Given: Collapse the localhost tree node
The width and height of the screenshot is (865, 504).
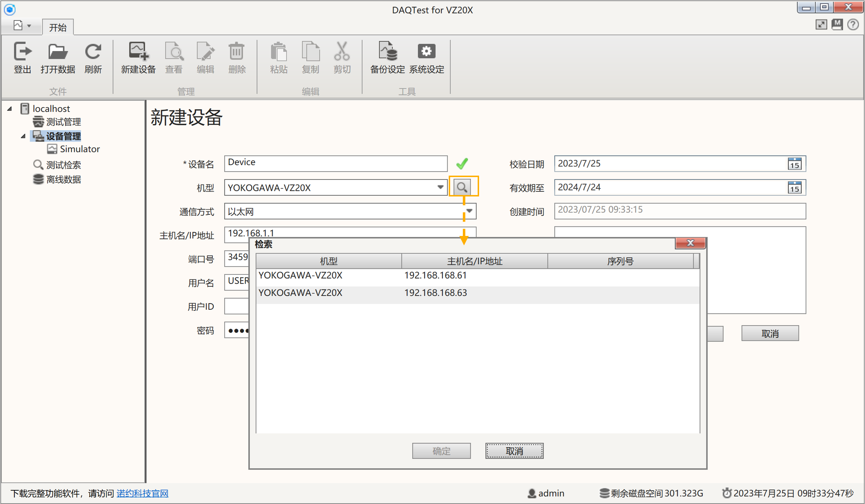Looking at the screenshot, I should coord(10,109).
